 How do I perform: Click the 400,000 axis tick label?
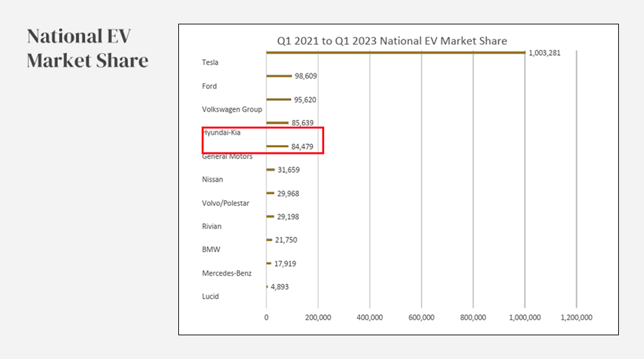pyautogui.click(x=369, y=318)
